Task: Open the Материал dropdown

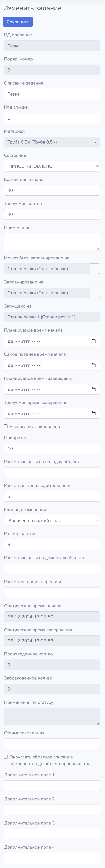Action: pos(52,142)
